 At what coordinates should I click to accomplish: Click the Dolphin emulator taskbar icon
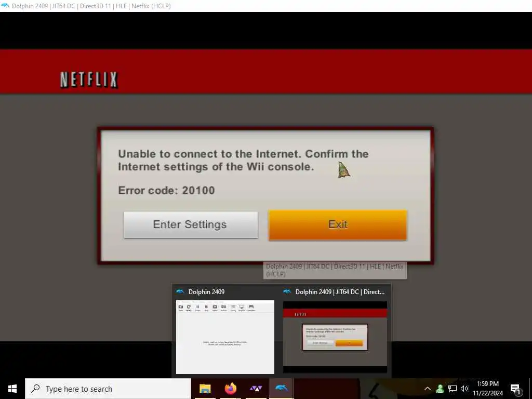point(281,389)
